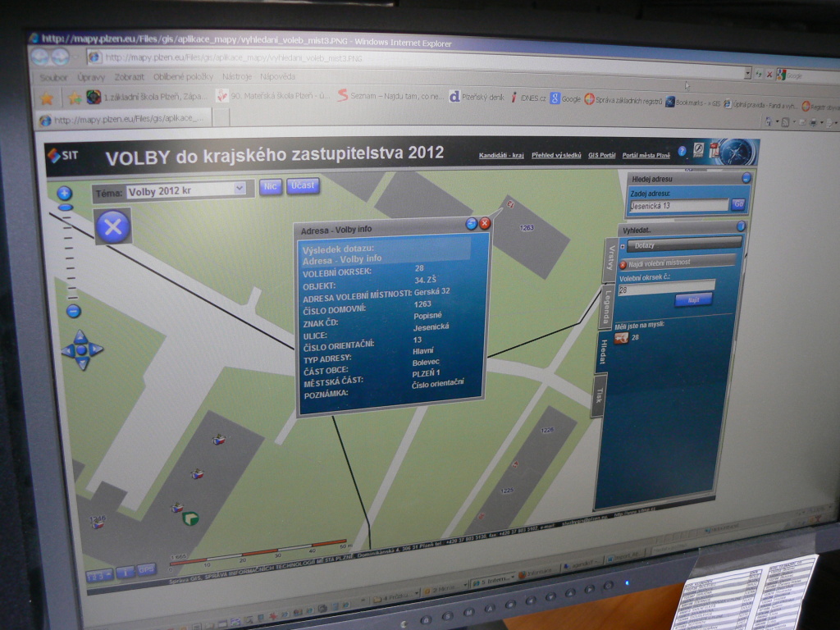Open the Seznam bookmark
The image size is (840, 630).
[x=390, y=97]
